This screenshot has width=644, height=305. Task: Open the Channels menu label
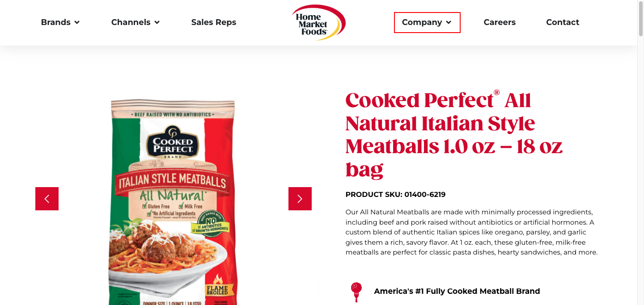tap(131, 22)
